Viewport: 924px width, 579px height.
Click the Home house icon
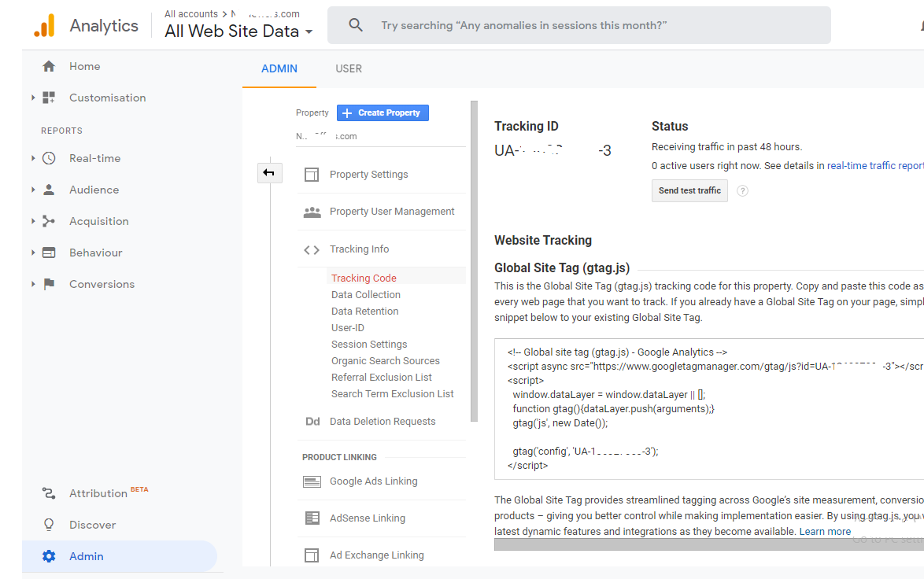point(49,66)
